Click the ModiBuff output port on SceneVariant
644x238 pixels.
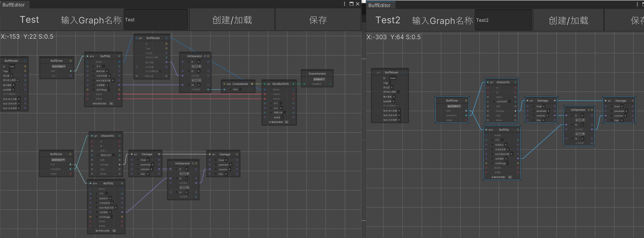pyautogui.click(x=330, y=83)
